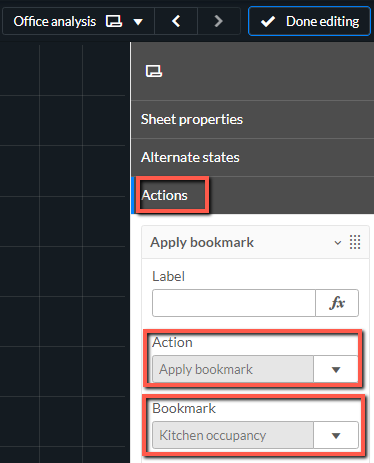
Task: Collapse the Apply bookmark action chevron
Action: point(338,243)
